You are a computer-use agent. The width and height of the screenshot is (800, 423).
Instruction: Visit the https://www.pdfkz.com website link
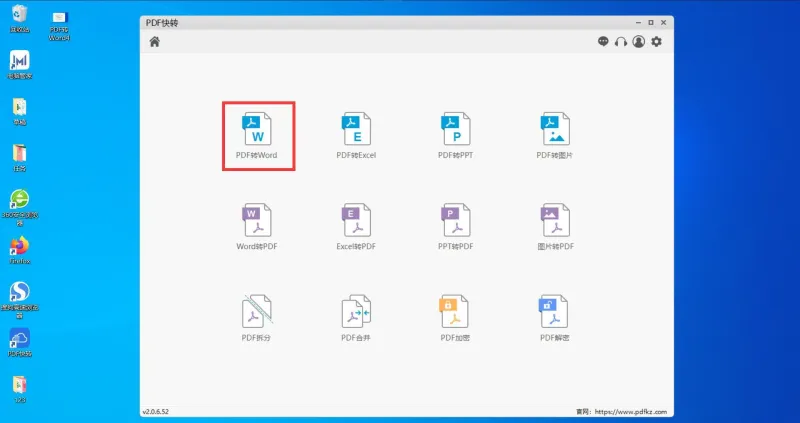click(631, 412)
